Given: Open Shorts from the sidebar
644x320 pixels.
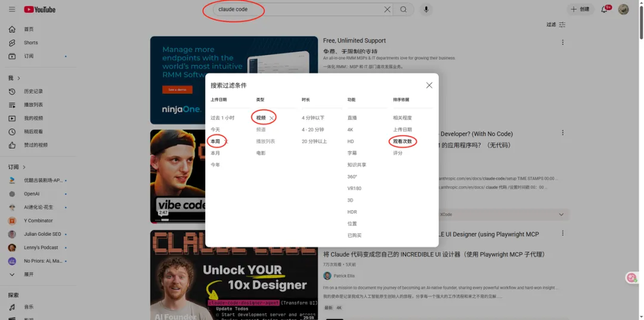Looking at the screenshot, I should coord(30,43).
